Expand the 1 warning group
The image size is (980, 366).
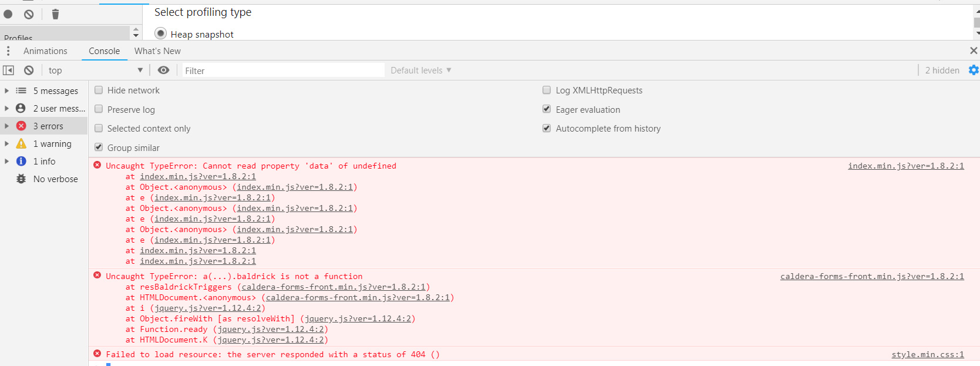point(6,143)
